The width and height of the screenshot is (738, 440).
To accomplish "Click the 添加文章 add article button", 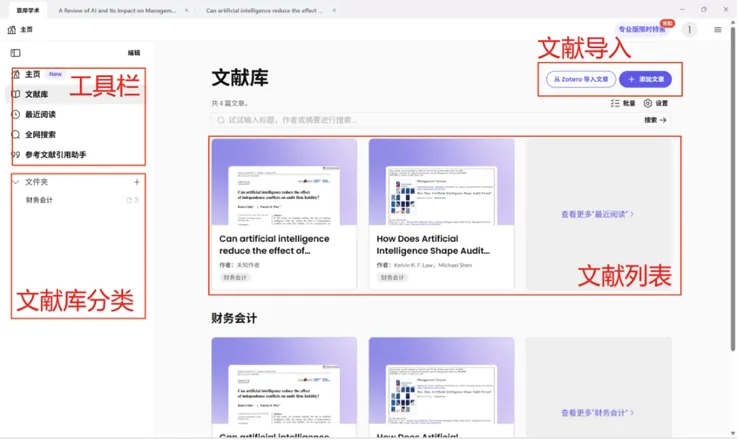I will [645, 78].
